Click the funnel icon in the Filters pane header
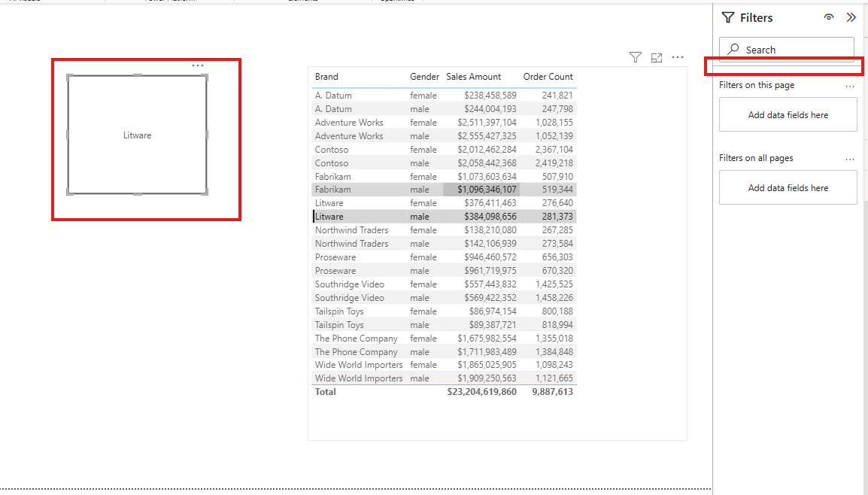This screenshot has height=495, width=868. [728, 18]
